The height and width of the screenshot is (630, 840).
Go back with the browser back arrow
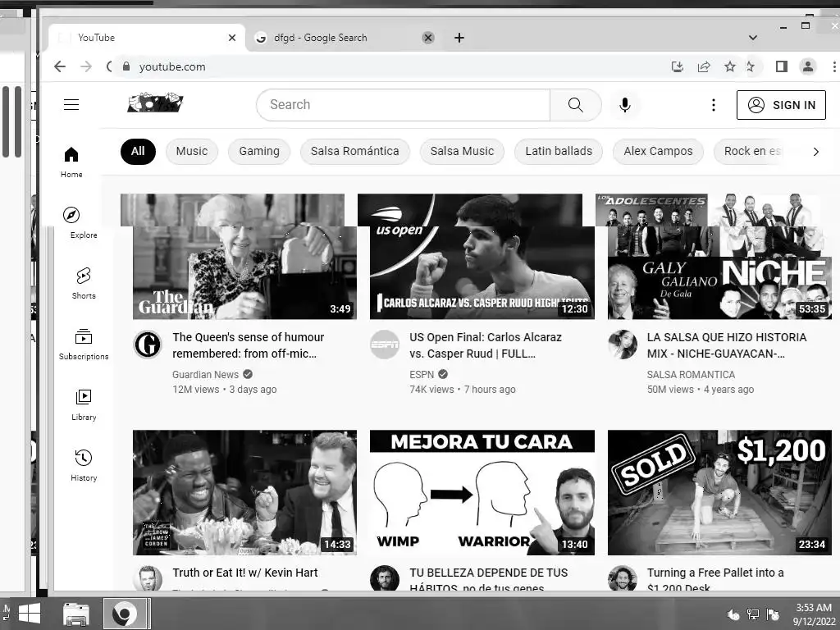[59, 66]
